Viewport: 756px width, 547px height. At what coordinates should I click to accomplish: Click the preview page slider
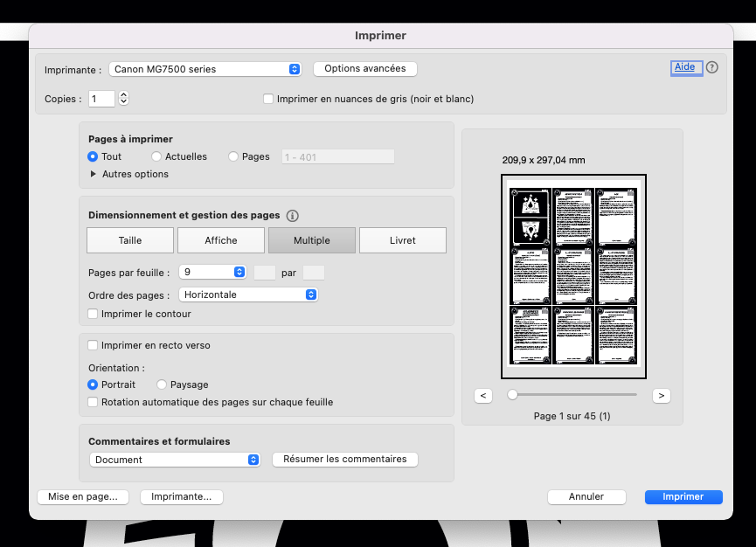point(572,395)
